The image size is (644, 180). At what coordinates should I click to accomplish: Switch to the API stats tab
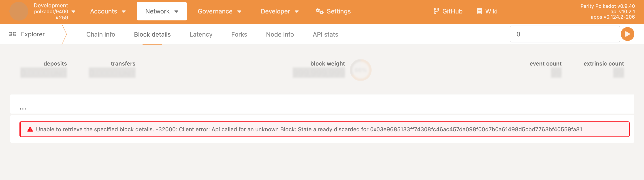(x=325, y=34)
